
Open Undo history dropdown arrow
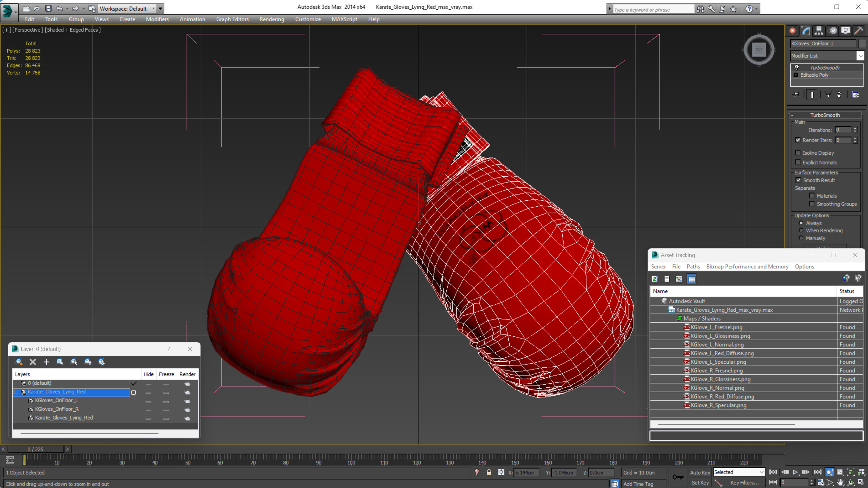pos(67,9)
